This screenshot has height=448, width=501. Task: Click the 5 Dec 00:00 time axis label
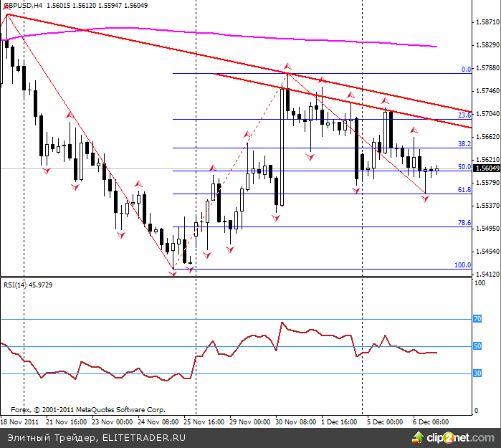click(385, 422)
